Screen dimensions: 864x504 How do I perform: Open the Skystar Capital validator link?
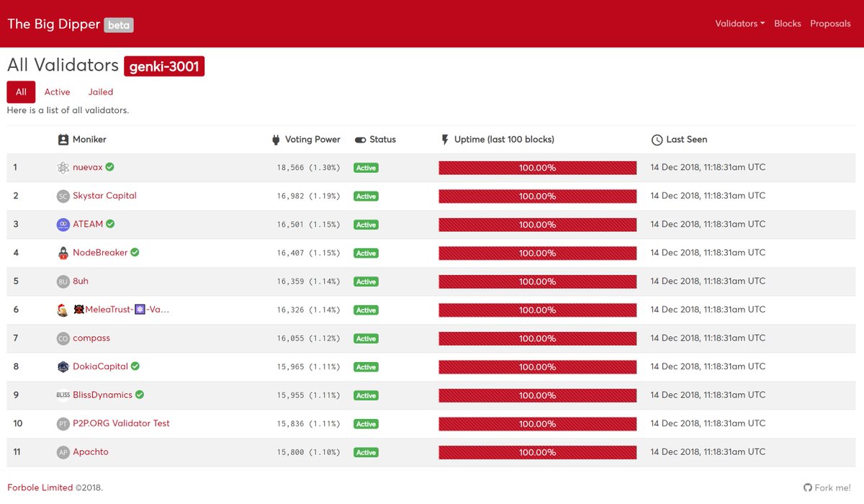click(x=104, y=196)
